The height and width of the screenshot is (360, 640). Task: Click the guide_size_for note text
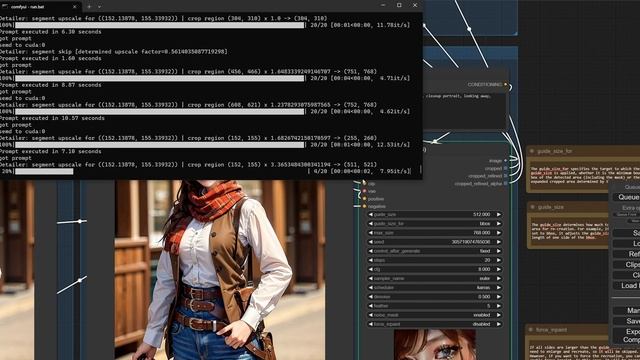(585, 175)
